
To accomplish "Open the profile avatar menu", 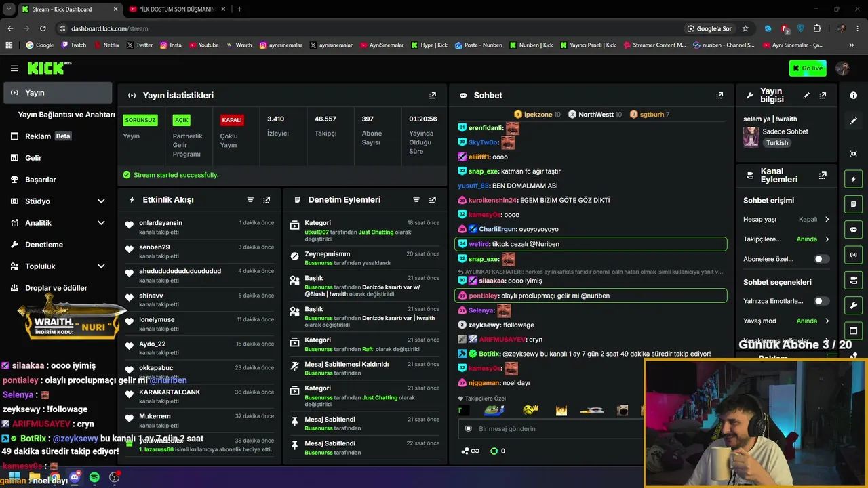I will tap(843, 68).
